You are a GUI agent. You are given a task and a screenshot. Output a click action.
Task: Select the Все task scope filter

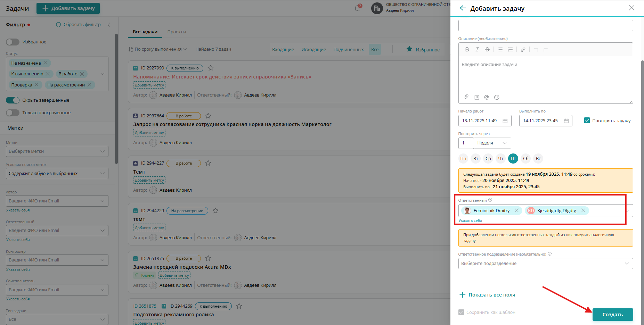click(x=375, y=50)
